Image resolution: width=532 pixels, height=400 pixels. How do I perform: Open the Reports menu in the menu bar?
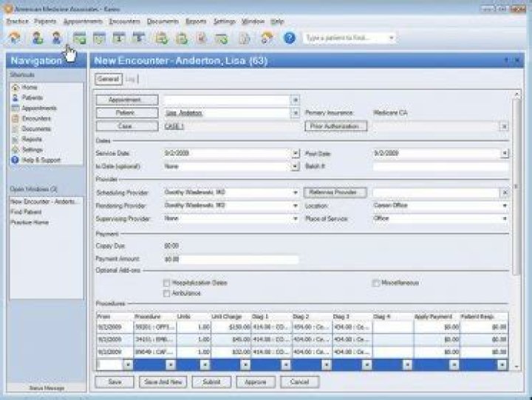(196, 21)
